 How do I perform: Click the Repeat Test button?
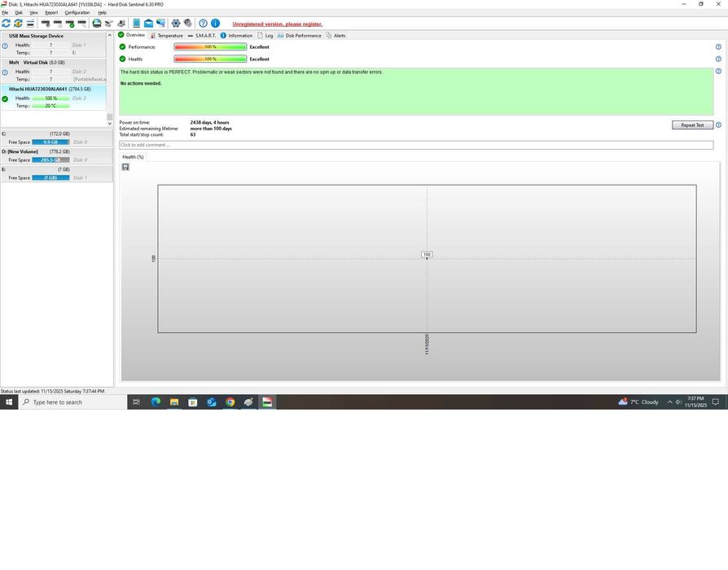click(692, 125)
